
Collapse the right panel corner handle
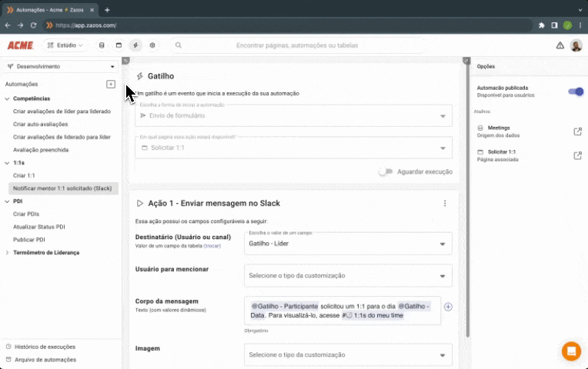[x=466, y=61]
